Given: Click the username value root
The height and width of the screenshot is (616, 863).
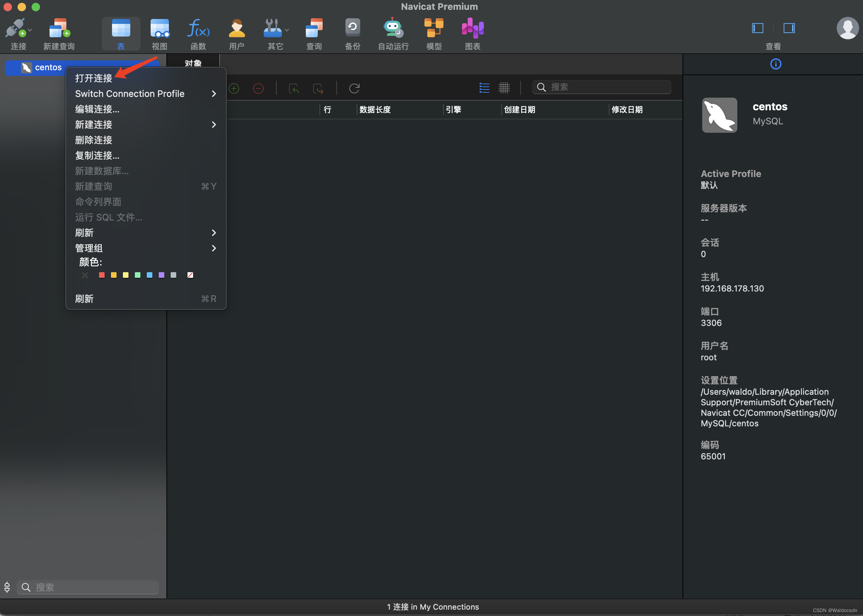Looking at the screenshot, I should [708, 358].
